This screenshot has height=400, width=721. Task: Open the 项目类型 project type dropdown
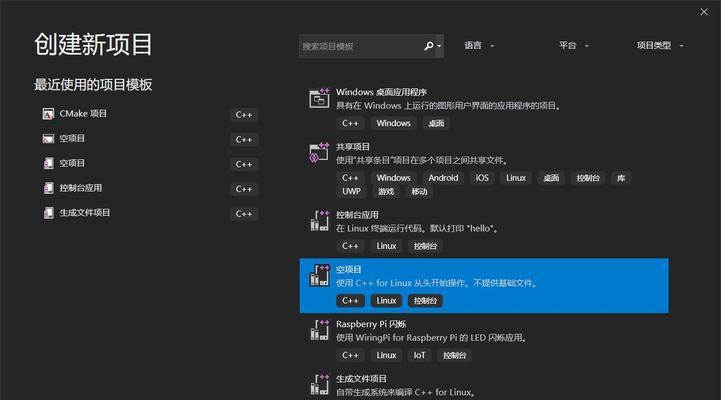(x=660, y=46)
